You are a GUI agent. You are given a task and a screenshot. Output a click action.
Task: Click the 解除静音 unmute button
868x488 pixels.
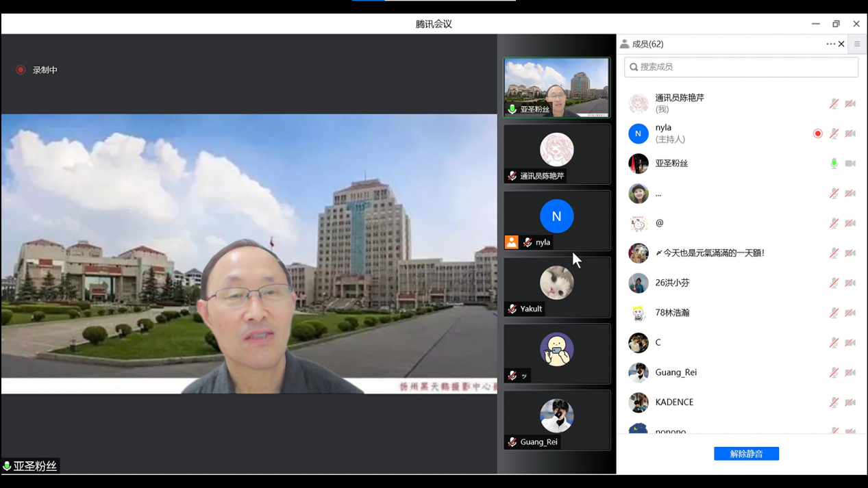(x=746, y=454)
